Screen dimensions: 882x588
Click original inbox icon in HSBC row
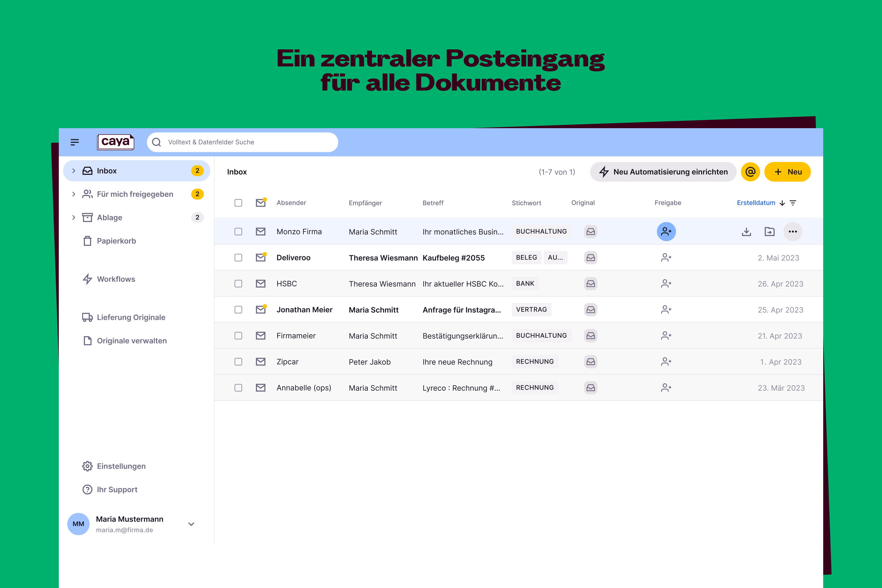(x=591, y=284)
